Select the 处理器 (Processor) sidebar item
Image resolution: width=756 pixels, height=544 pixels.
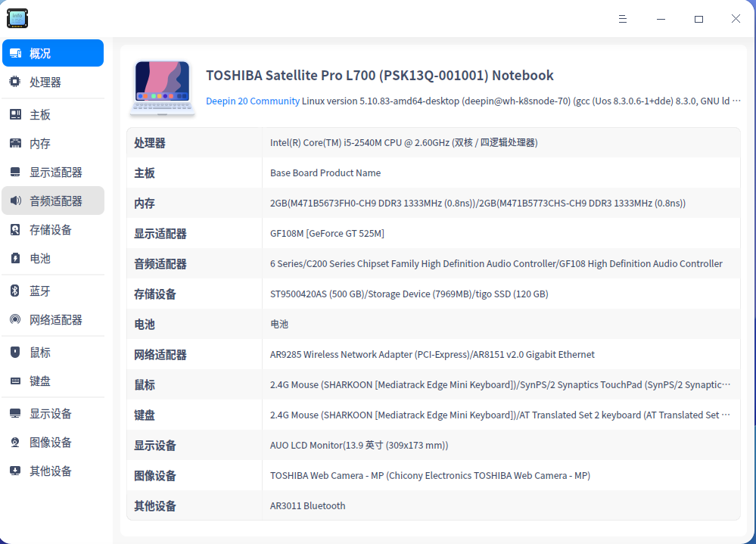click(39, 82)
